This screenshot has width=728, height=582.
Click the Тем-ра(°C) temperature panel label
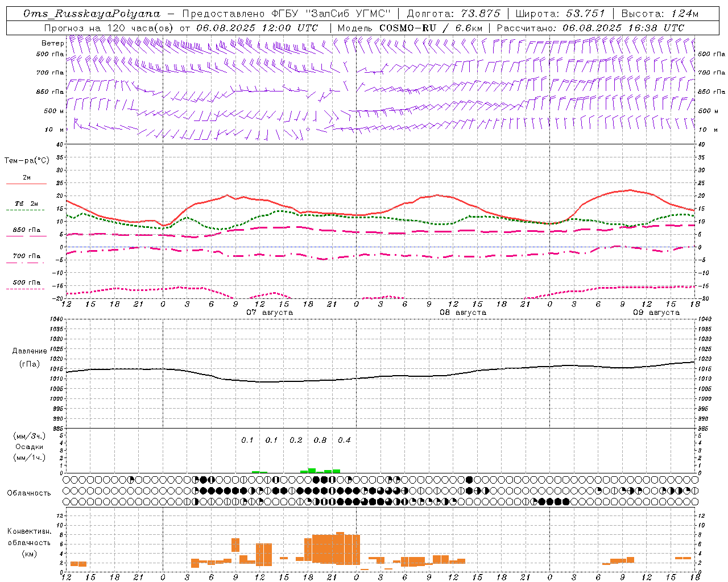click(26, 161)
